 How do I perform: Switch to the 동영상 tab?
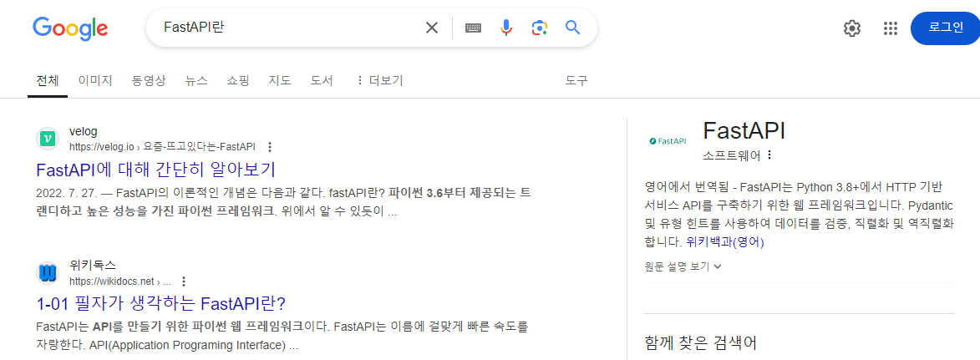(149, 81)
